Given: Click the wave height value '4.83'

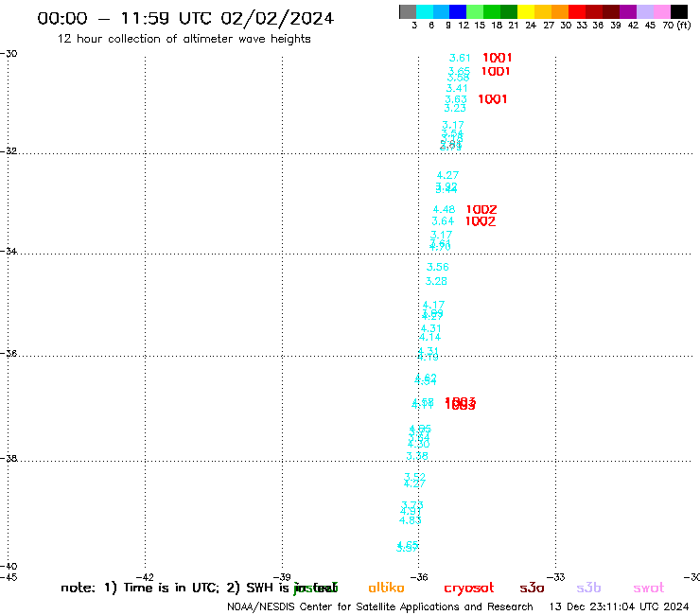Looking at the screenshot, I should pos(411,520).
